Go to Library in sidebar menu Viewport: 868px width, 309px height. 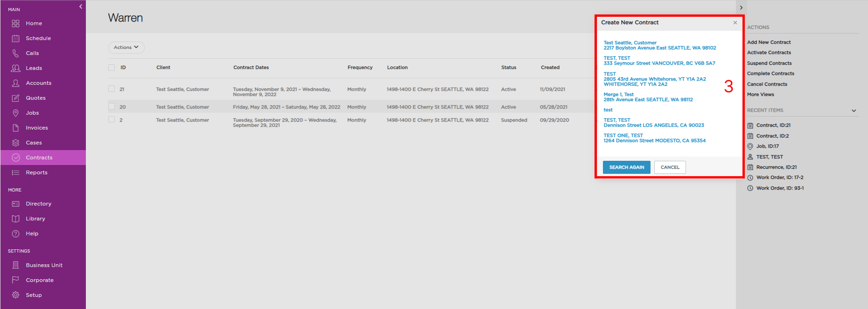(x=35, y=219)
